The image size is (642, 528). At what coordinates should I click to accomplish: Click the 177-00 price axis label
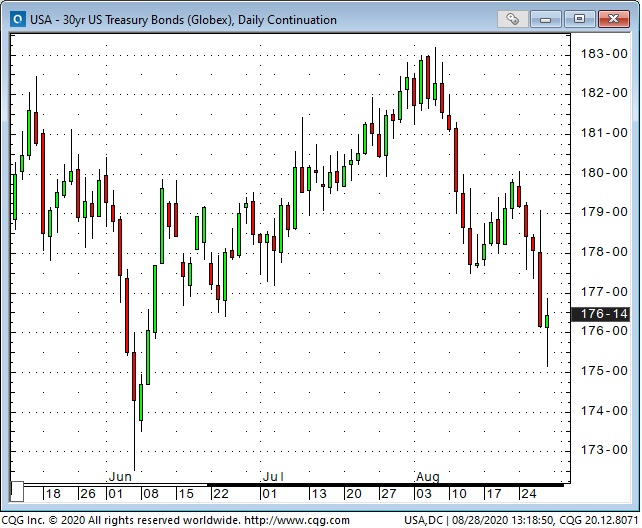(x=604, y=291)
